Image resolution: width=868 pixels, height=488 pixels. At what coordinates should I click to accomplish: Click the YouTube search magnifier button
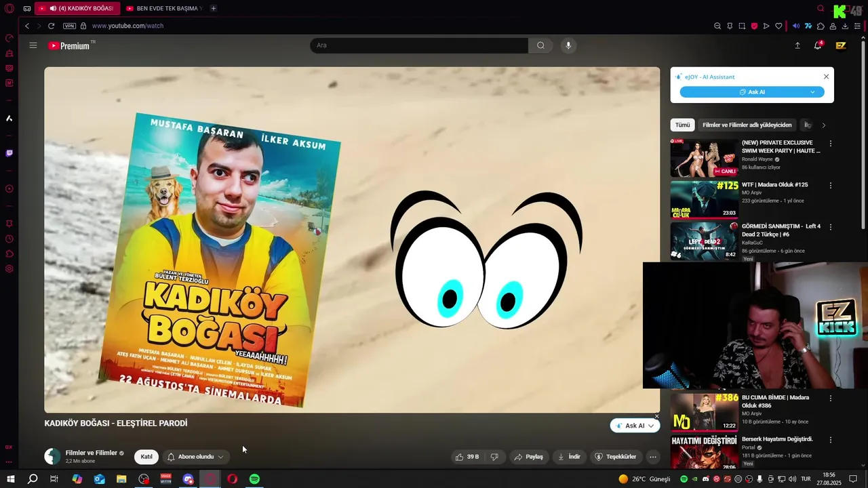coord(540,45)
